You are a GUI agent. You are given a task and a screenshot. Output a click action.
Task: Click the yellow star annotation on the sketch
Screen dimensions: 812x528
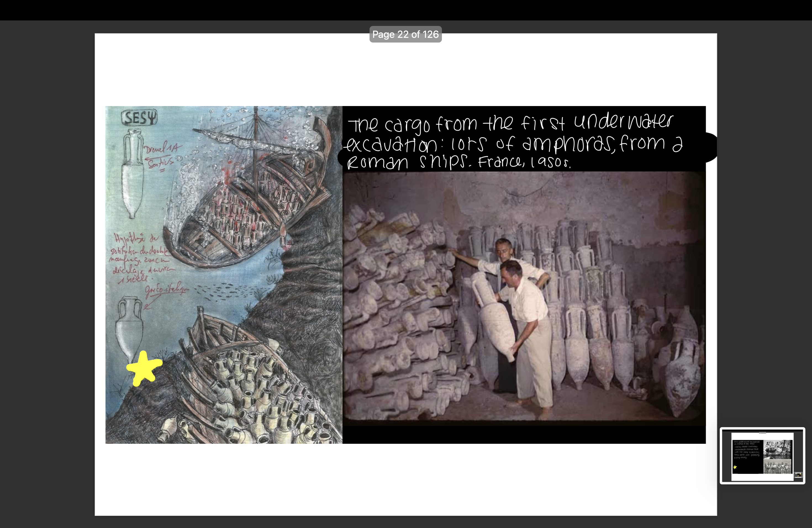[146, 367]
